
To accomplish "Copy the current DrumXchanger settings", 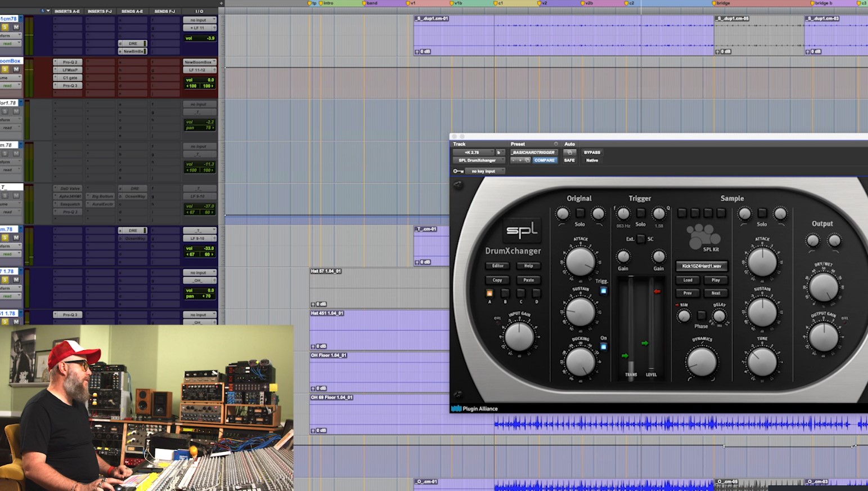I will 498,280.
